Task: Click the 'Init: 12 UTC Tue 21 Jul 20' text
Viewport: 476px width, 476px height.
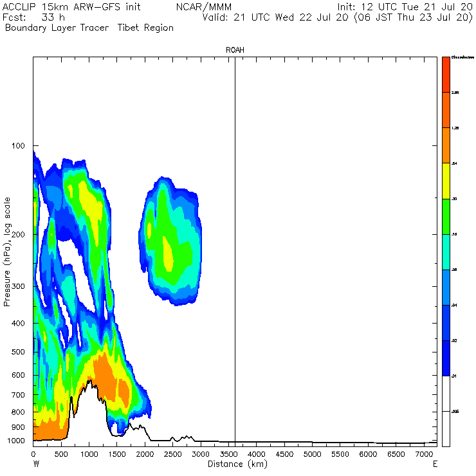Action: [x=405, y=7]
